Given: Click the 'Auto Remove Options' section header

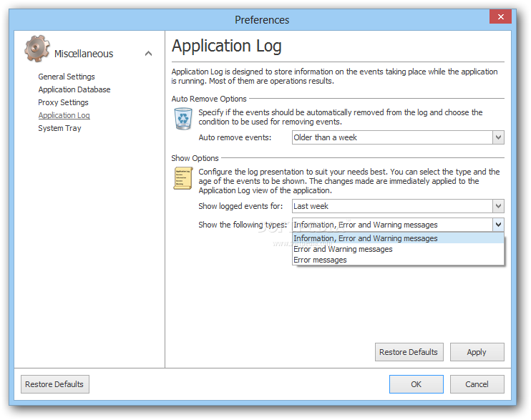Looking at the screenshot, I should tap(209, 99).
